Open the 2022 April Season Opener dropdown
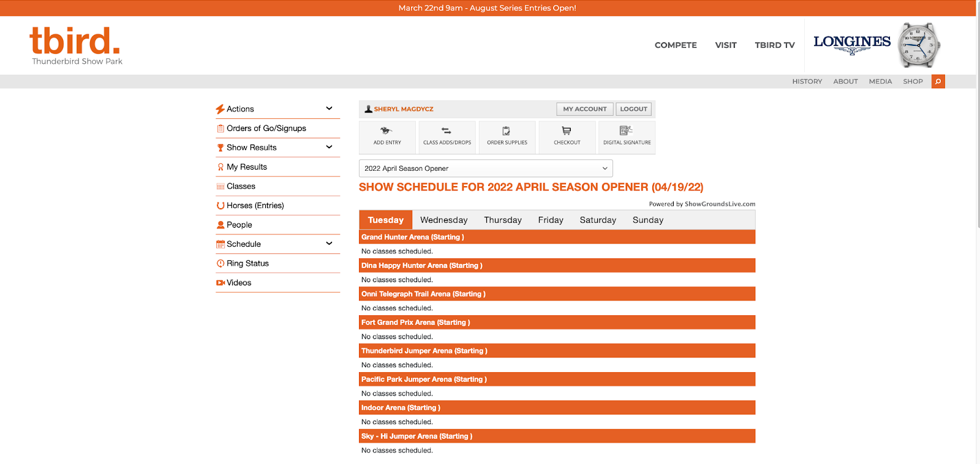 pyautogui.click(x=486, y=168)
